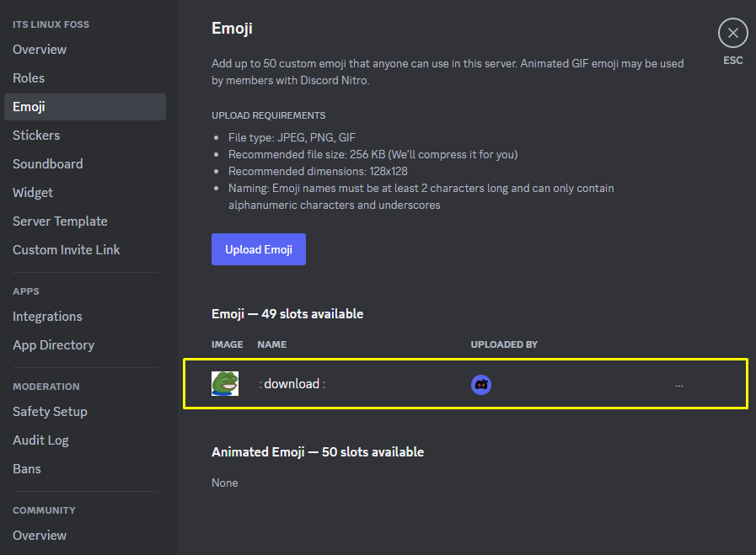The height and width of the screenshot is (555, 756).
Task: Click the Emoji page title
Action: tap(232, 29)
